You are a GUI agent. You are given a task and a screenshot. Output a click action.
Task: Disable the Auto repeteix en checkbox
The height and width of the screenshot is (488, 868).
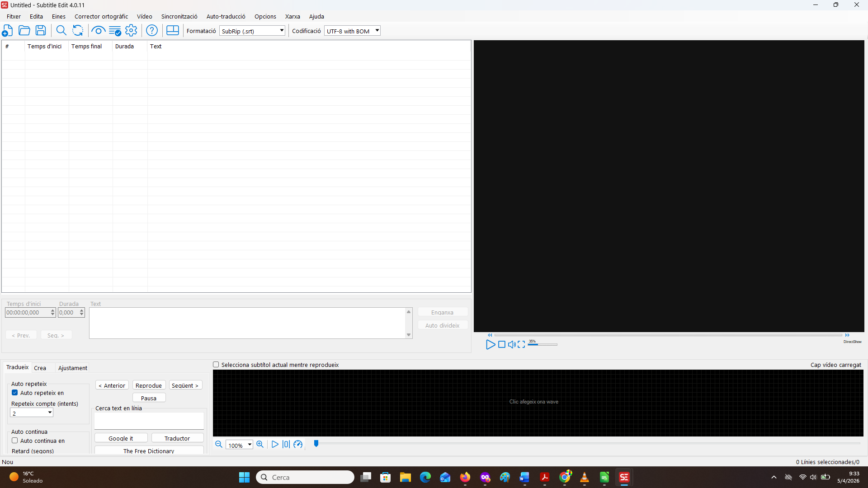pyautogui.click(x=15, y=393)
